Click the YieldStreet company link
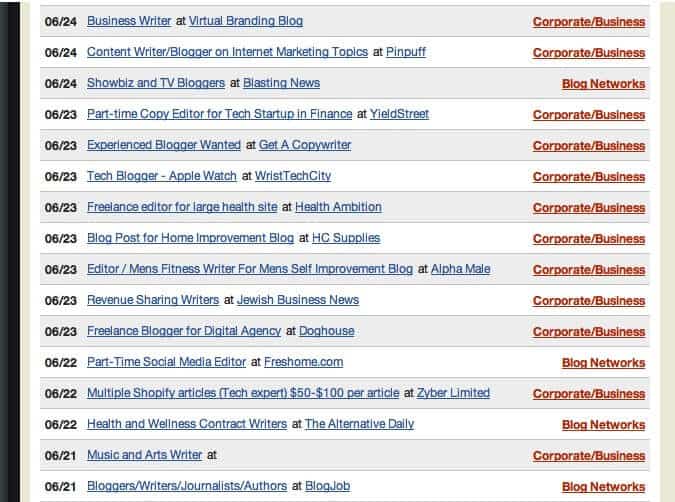Viewport: 675px width, 502px height. pos(399,114)
